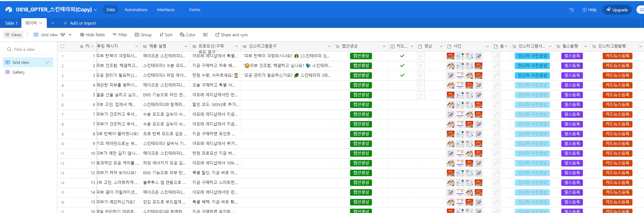Open video attachment in 매끈한 피부를 원하시 row
This screenshot has width=644, height=213.
[x=421, y=85]
